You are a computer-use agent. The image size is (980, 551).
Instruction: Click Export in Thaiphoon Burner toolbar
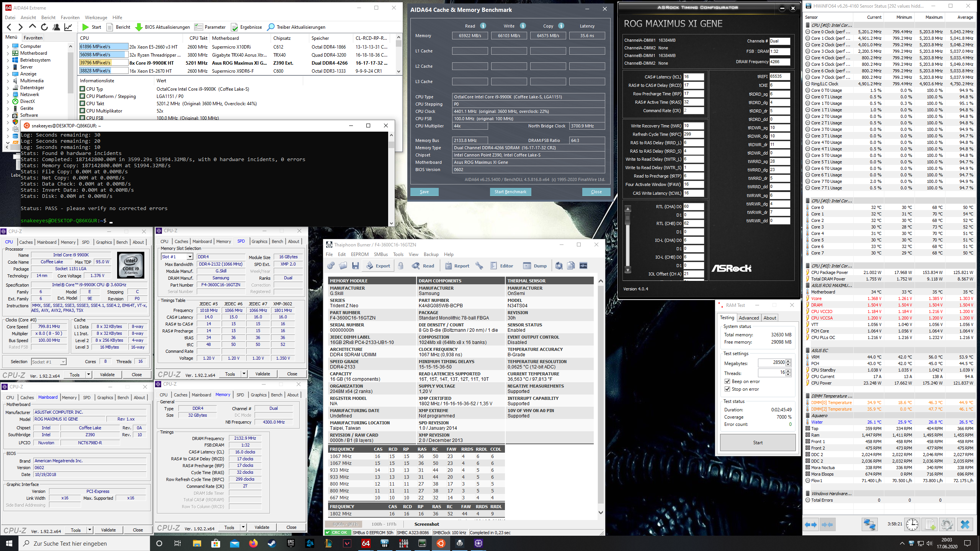pyautogui.click(x=378, y=266)
